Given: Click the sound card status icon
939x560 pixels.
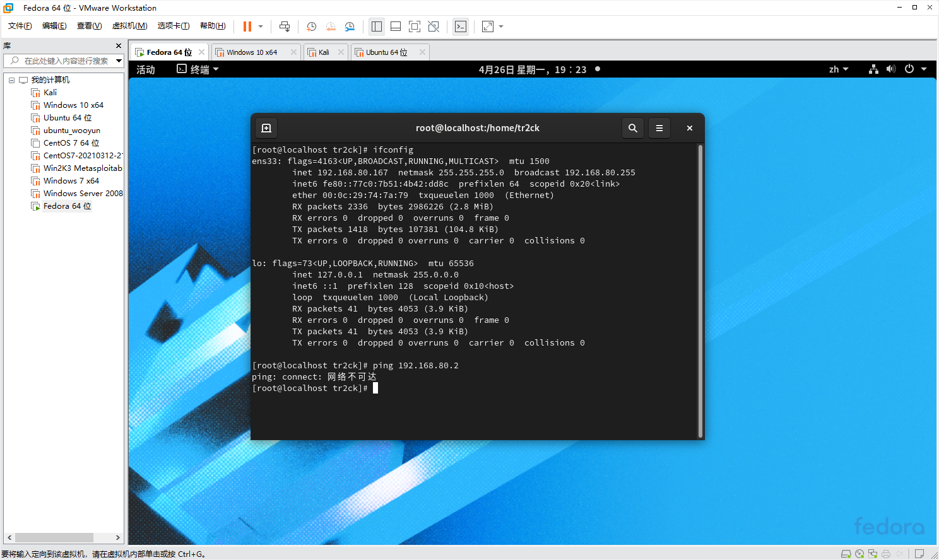Looking at the screenshot, I should (x=899, y=554).
